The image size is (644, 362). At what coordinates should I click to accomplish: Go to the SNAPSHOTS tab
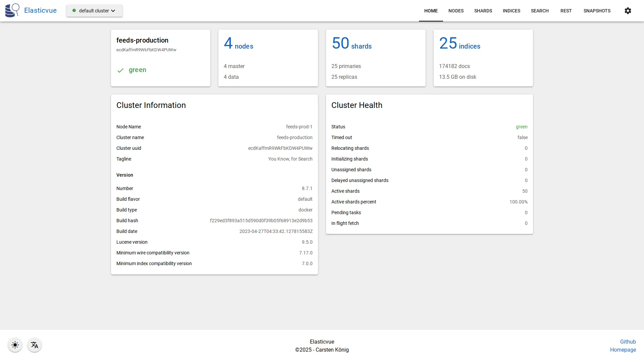(597, 11)
